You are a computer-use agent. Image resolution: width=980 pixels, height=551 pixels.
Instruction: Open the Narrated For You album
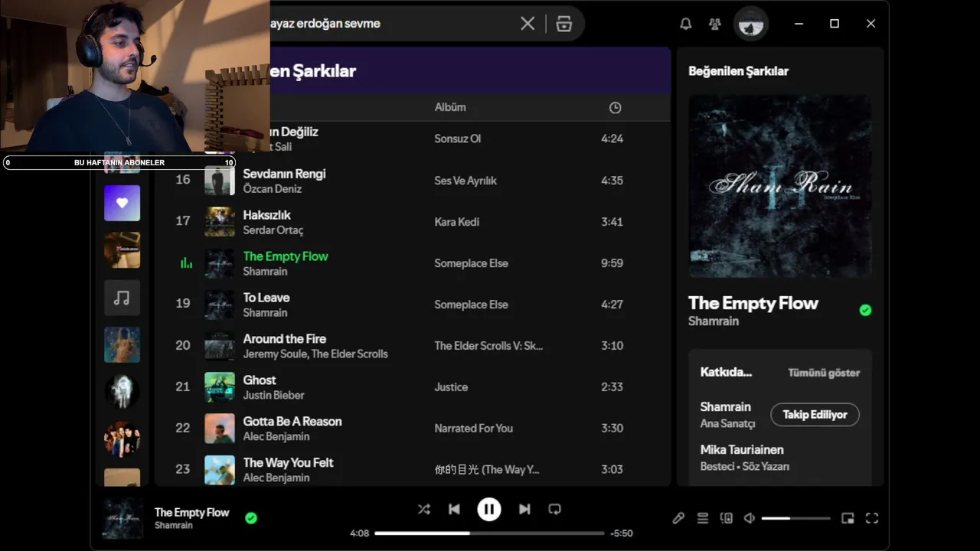point(473,429)
